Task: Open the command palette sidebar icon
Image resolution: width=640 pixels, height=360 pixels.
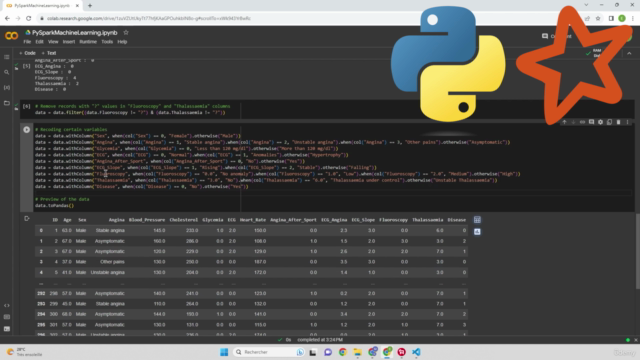Action: tap(7, 317)
